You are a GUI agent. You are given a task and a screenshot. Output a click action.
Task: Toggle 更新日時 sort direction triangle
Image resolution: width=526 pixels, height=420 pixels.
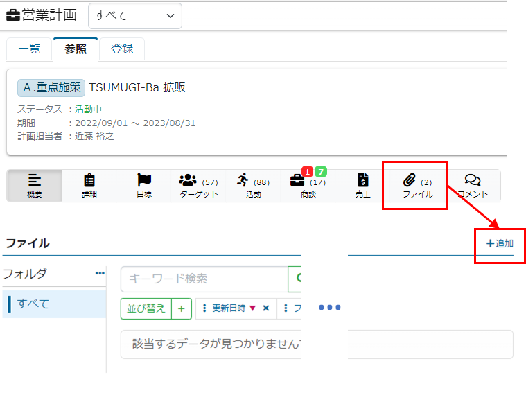pyautogui.click(x=252, y=308)
